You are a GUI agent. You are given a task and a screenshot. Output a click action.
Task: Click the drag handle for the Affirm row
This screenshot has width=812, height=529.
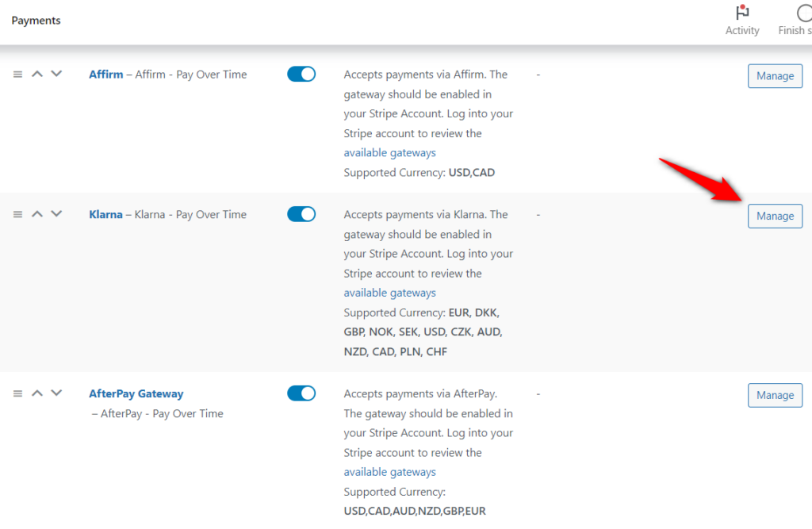point(17,74)
